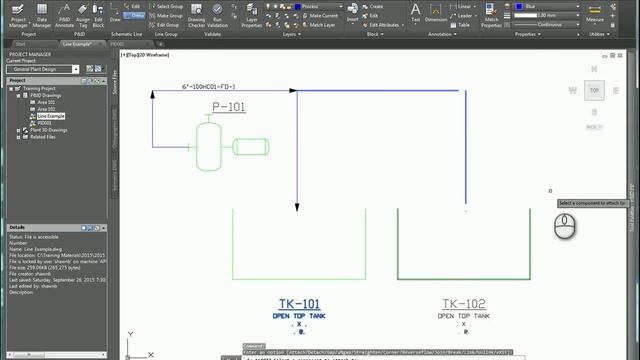Open the Source Files side tab
Image resolution: width=640 pixels, height=360 pixels.
(x=115, y=82)
